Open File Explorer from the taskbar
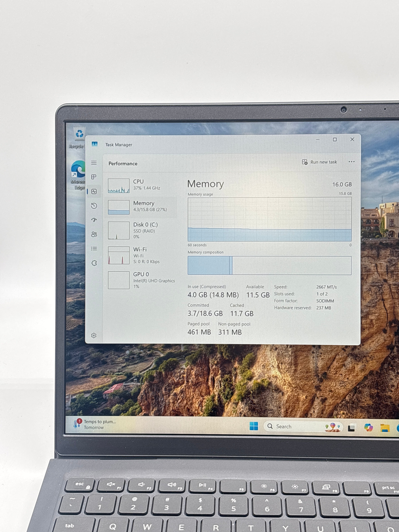Screen dimensions: 399x532 pos(385,428)
